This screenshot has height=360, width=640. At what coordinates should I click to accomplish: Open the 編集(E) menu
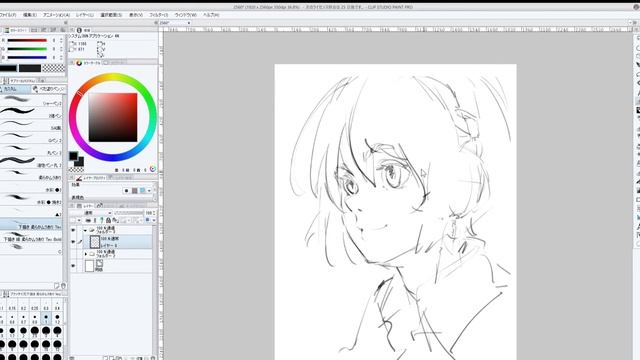click(30, 15)
